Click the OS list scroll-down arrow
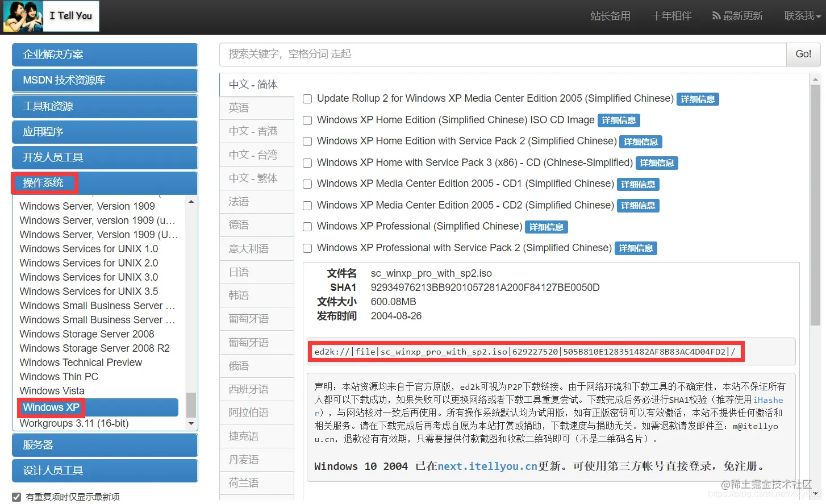The image size is (826, 504). [191, 424]
